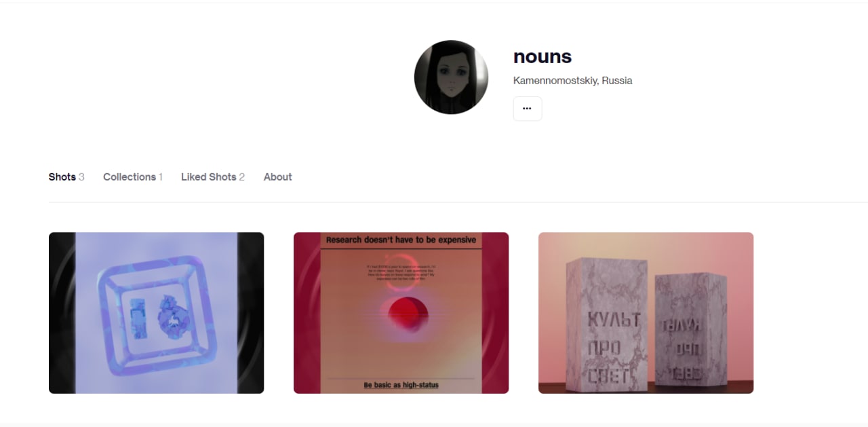Open the more options ellipsis button
The height and width of the screenshot is (427, 868).
click(x=528, y=109)
